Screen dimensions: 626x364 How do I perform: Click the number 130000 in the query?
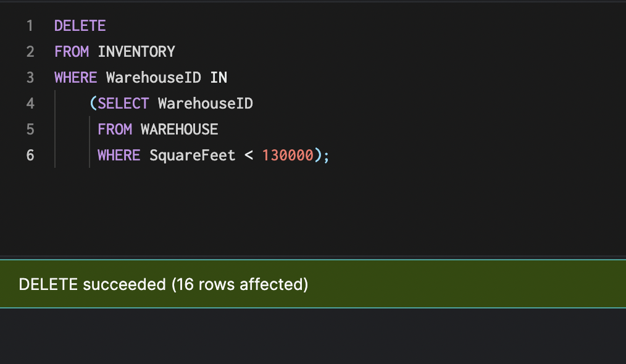click(288, 155)
